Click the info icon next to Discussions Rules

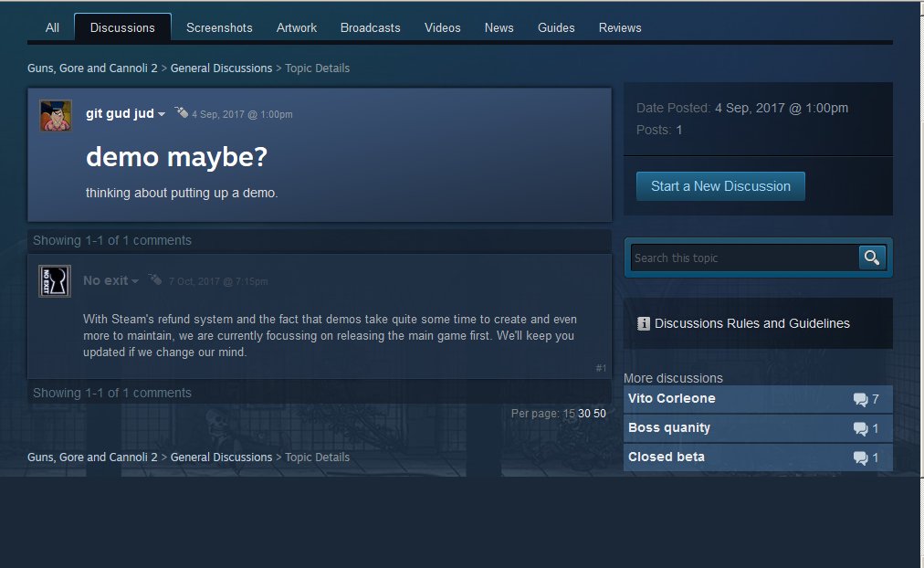644,323
